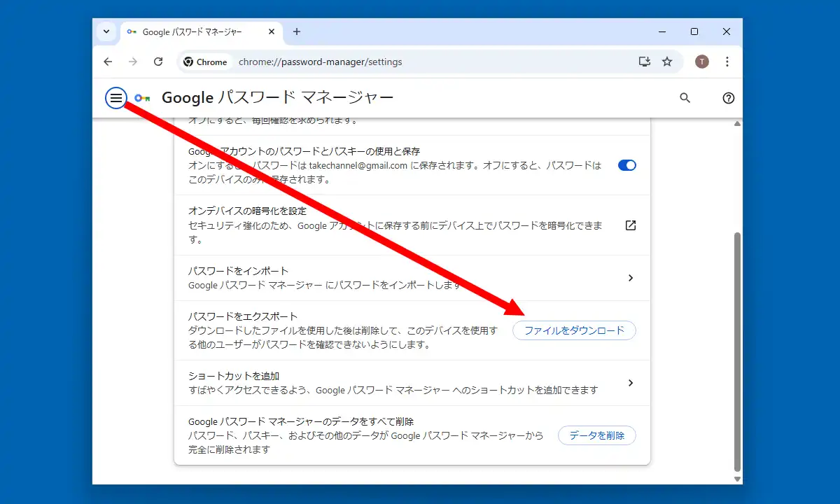Click the Chrome site info chip
Viewport: 840px width, 504px height.
(206, 62)
